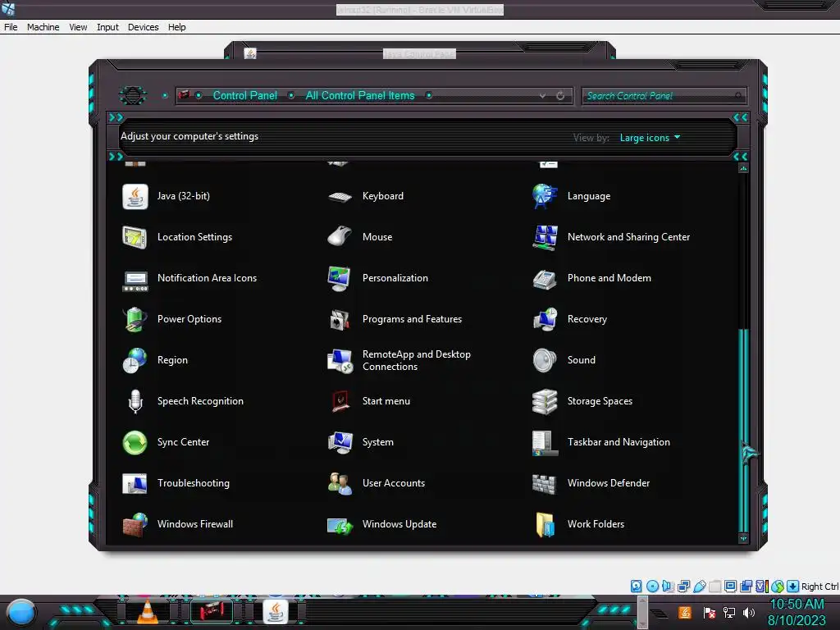Open the Work Folders icon
This screenshot has height=630, width=840.
click(x=545, y=524)
